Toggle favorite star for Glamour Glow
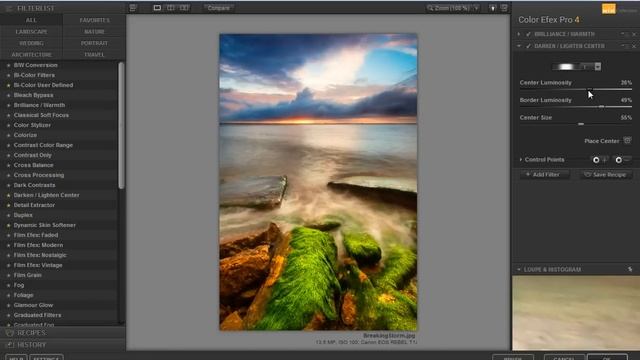The image size is (640, 360). pyautogui.click(x=8, y=305)
